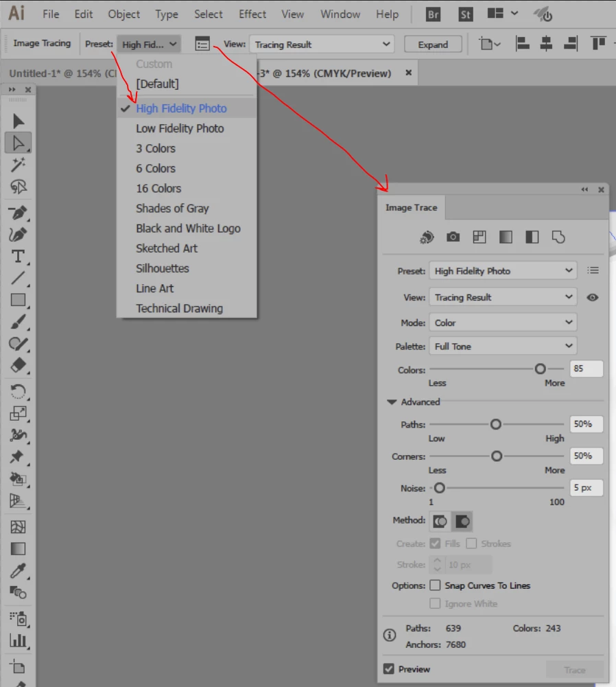The image size is (616, 687).
Task: Enable Snap Curves To Lines checkbox
Action: (435, 585)
